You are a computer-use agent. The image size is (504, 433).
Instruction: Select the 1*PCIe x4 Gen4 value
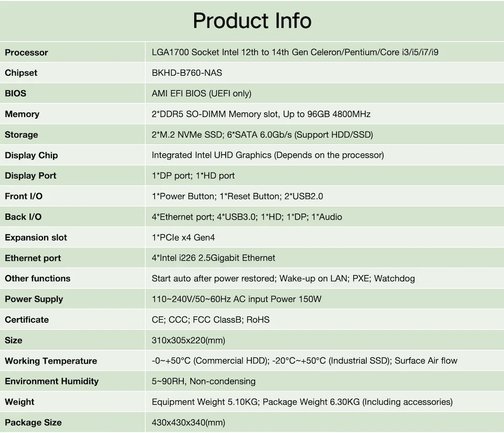(x=183, y=238)
